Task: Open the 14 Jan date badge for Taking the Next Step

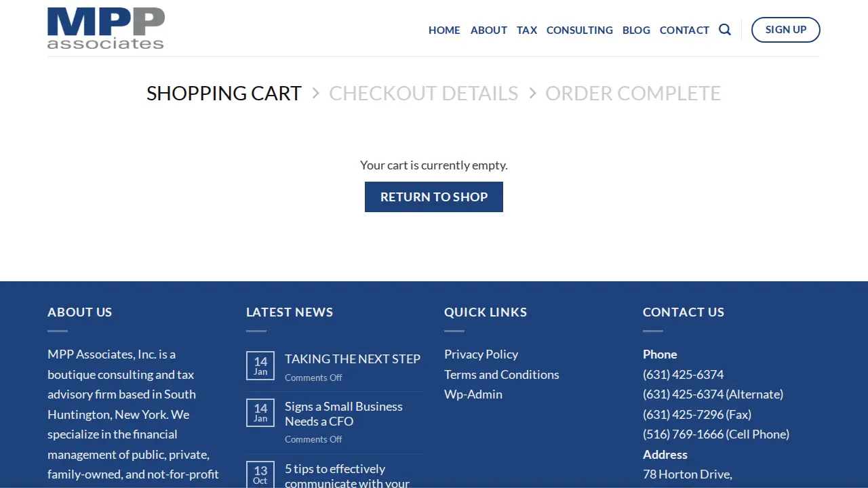Action: tap(260, 366)
